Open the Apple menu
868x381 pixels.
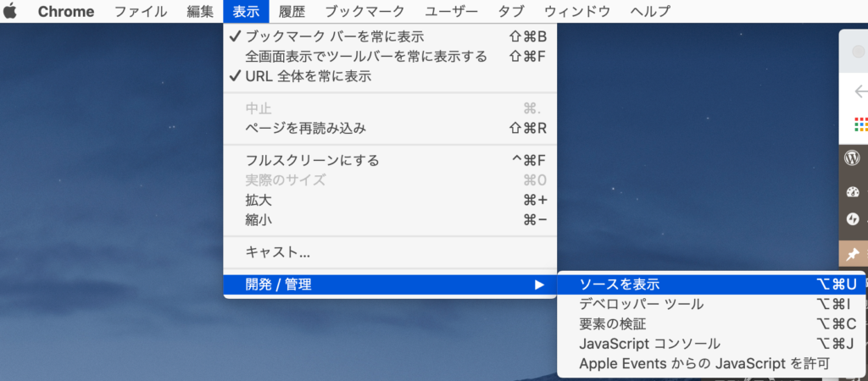[10, 11]
